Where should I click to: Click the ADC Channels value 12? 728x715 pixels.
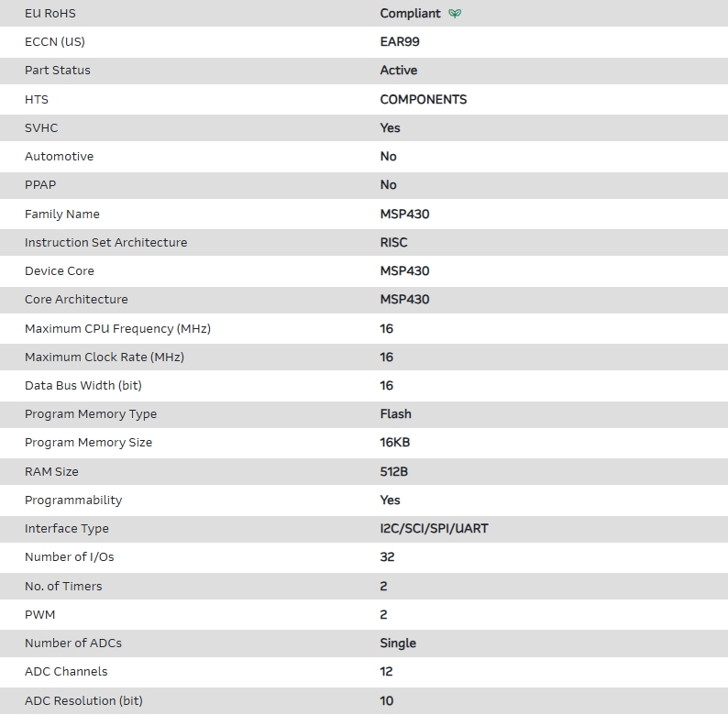pos(387,672)
